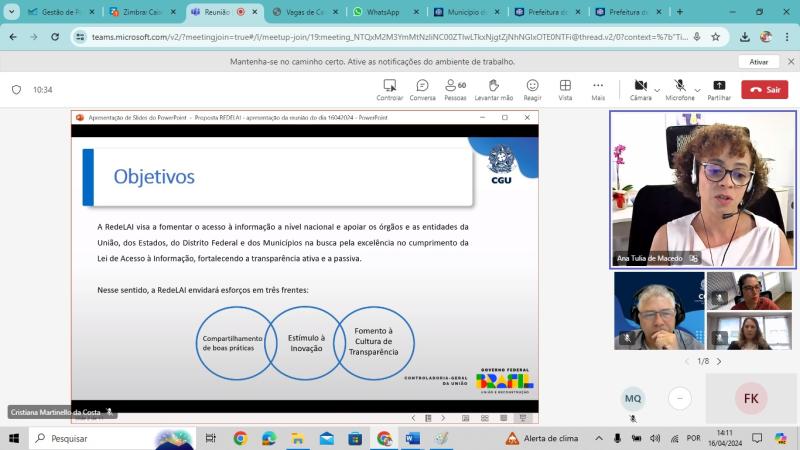The width and height of the screenshot is (800, 450).
Task: Open the Alerta de clima weather widget
Action: [x=542, y=438]
